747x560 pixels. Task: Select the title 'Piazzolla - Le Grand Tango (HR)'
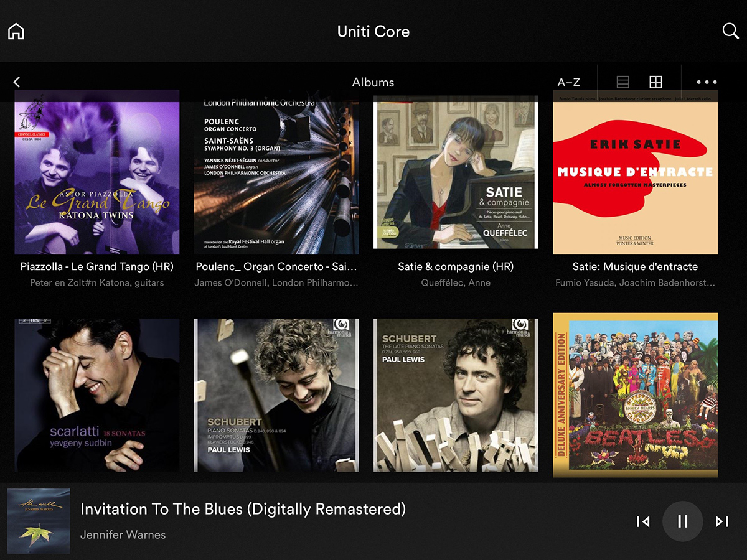pos(97,266)
